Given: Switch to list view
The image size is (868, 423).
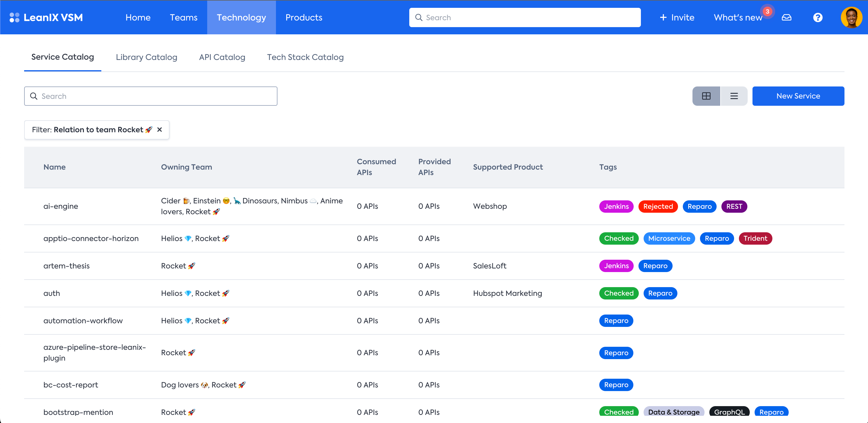Looking at the screenshot, I should point(734,96).
